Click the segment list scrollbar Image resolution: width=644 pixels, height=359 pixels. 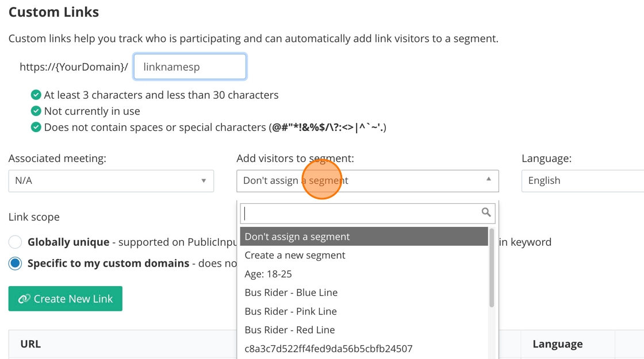pyautogui.click(x=492, y=268)
